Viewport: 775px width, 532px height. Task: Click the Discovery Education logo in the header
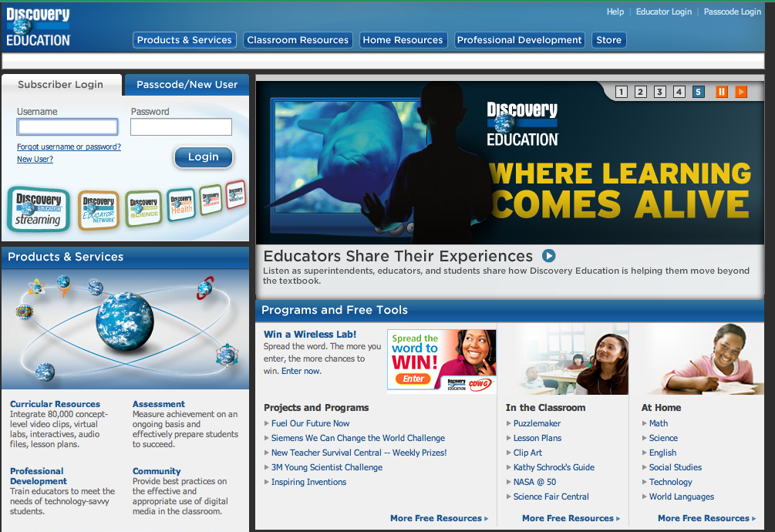point(38,27)
